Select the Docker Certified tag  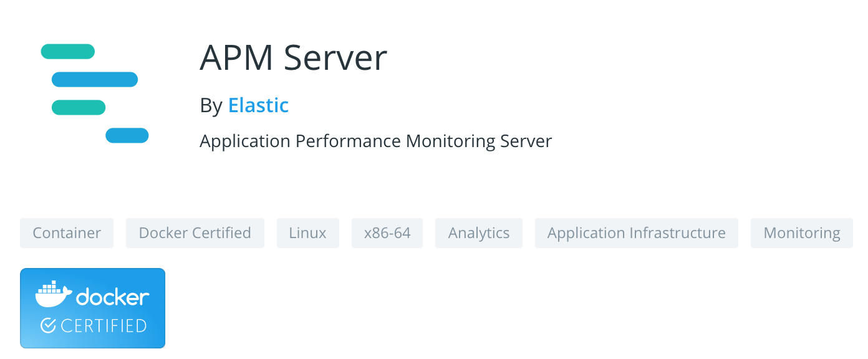(x=195, y=232)
